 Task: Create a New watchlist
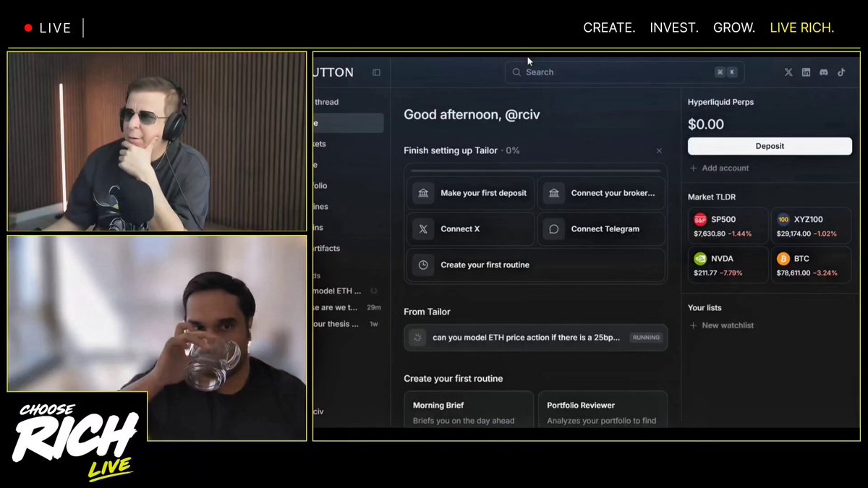721,325
